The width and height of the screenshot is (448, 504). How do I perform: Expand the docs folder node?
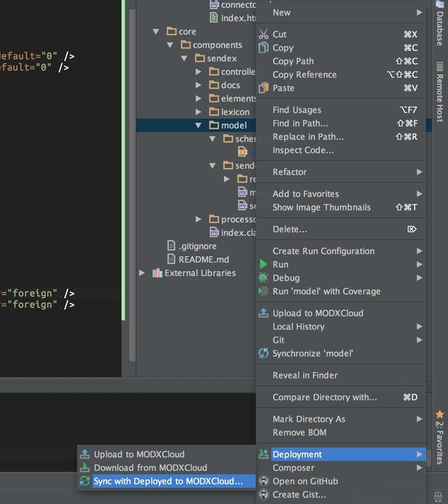pyautogui.click(x=199, y=85)
